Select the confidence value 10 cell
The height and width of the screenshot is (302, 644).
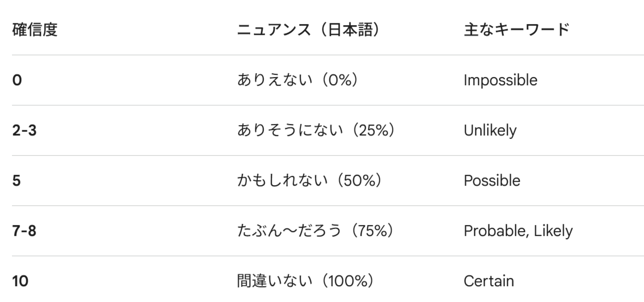pos(20,281)
